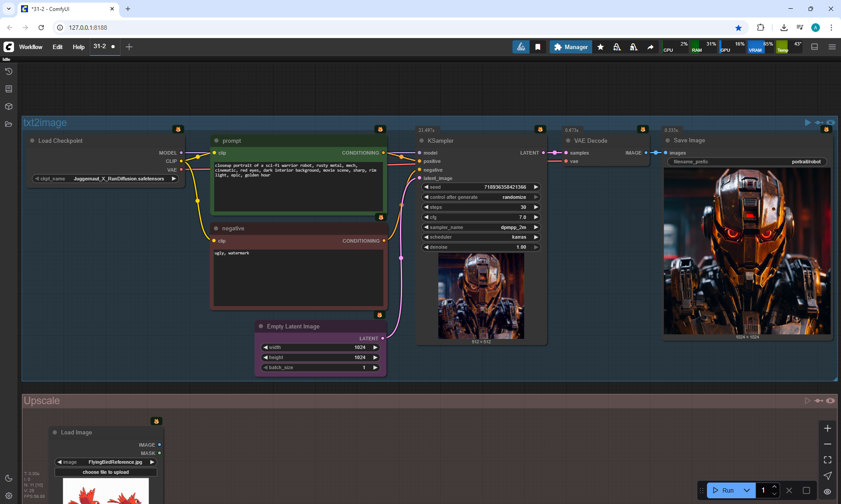The width and height of the screenshot is (841, 504).
Task: Click the bookmark icon in top toolbar
Action: (537, 47)
